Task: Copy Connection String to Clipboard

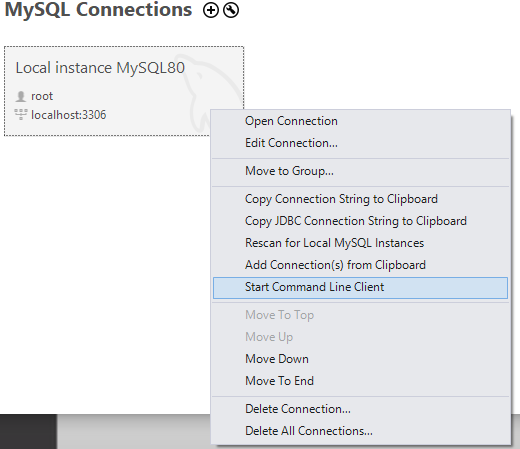Action: point(360,199)
